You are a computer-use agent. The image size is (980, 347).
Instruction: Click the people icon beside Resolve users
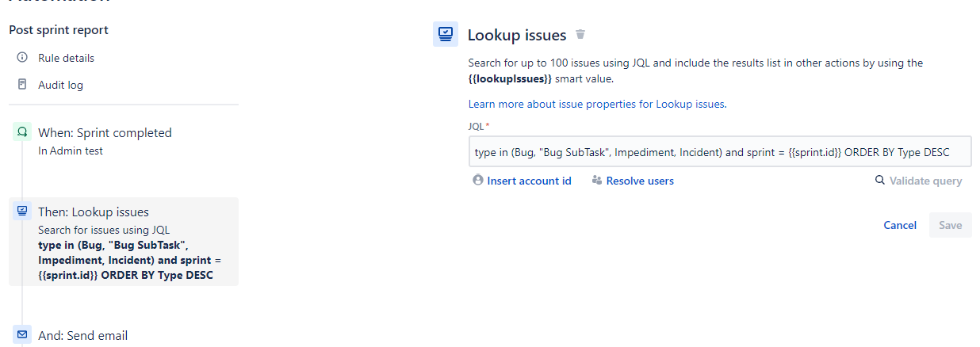coord(597,181)
